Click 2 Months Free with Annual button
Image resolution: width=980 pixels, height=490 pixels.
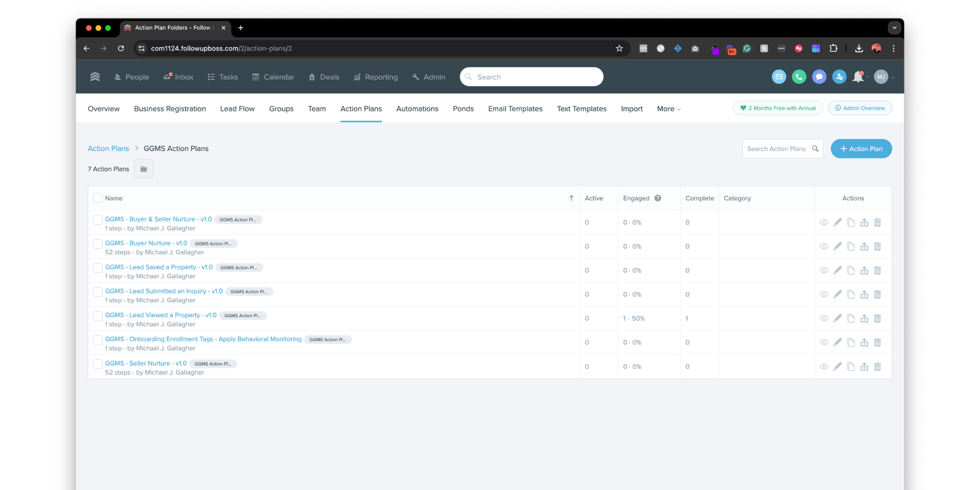[x=778, y=108]
